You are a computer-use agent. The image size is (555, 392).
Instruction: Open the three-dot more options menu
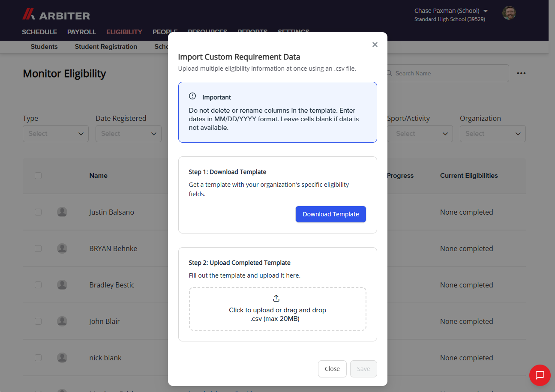(x=521, y=73)
